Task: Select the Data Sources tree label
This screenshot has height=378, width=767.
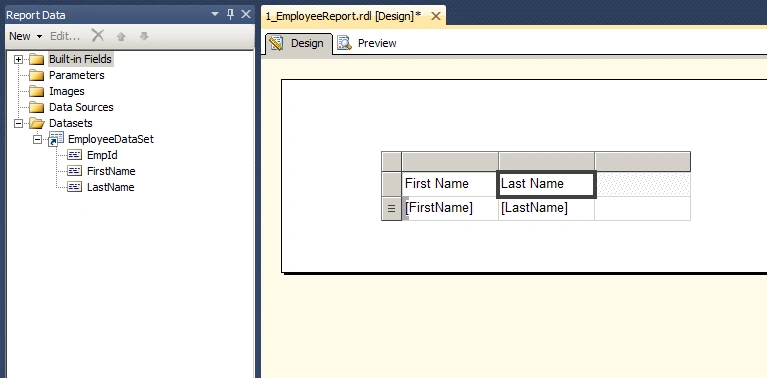Action: (81, 107)
